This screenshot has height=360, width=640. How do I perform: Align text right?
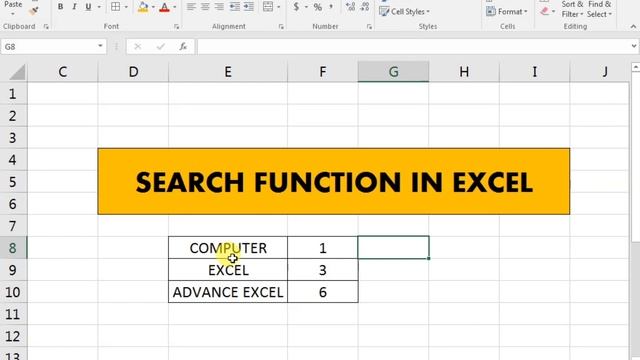(x=219, y=7)
